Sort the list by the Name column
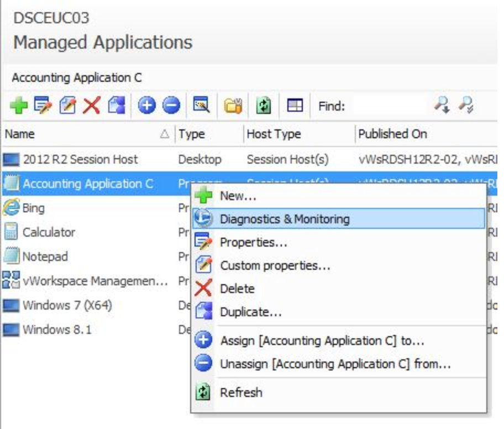504x429 pixels. [83, 134]
